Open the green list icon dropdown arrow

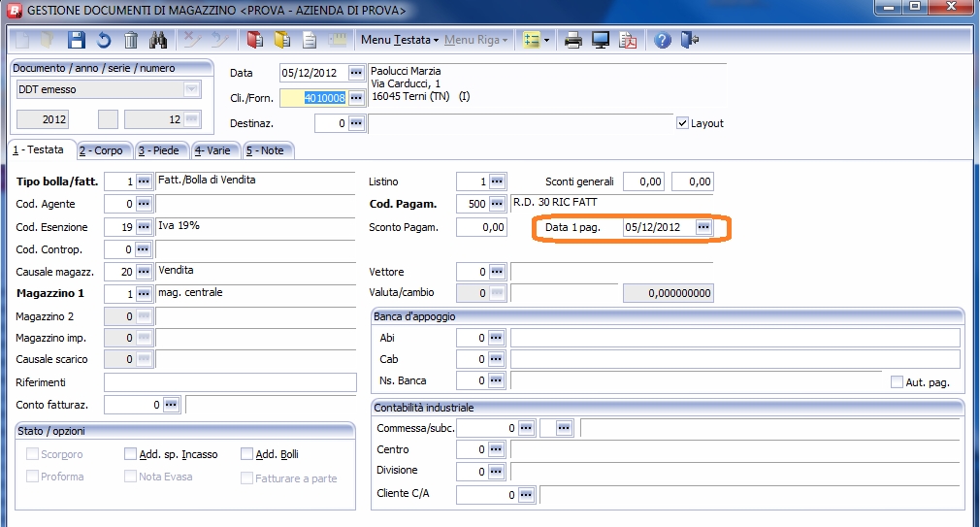pos(547,40)
